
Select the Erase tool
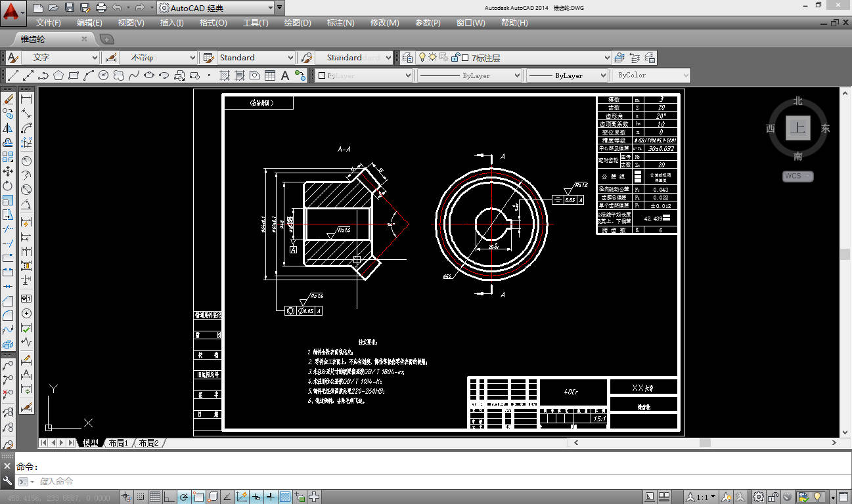coord(9,99)
